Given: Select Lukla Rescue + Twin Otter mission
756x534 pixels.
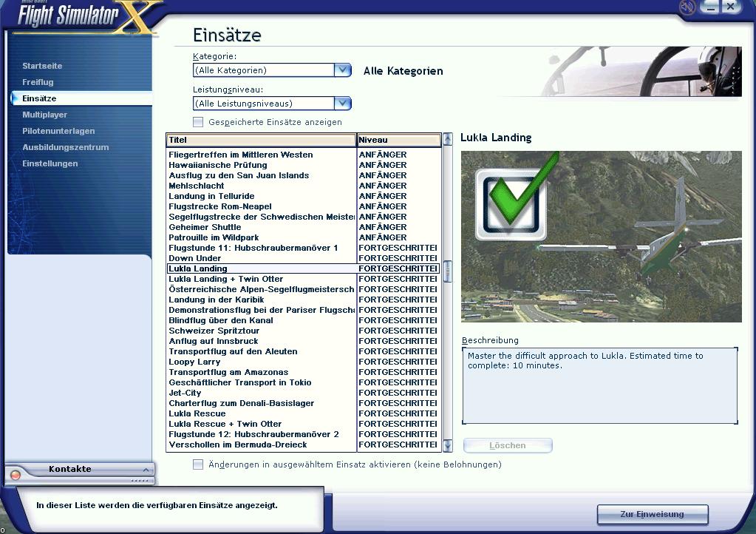Looking at the screenshot, I should 303,424.
